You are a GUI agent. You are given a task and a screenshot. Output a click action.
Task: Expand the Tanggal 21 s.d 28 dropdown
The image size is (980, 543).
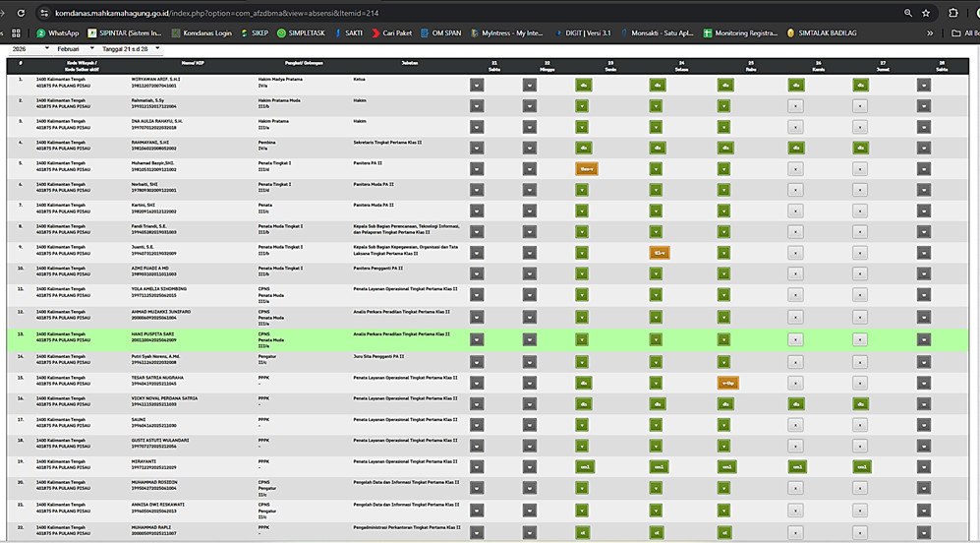130,48
